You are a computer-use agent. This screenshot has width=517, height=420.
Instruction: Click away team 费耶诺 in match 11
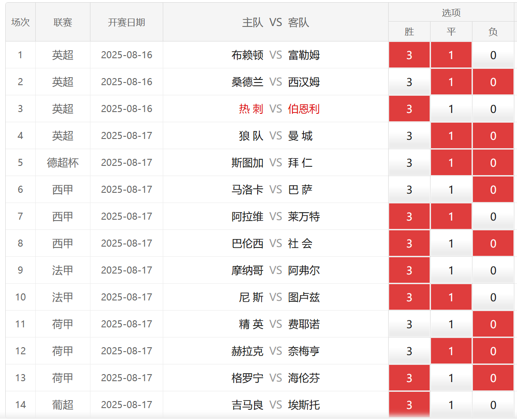coord(303,324)
